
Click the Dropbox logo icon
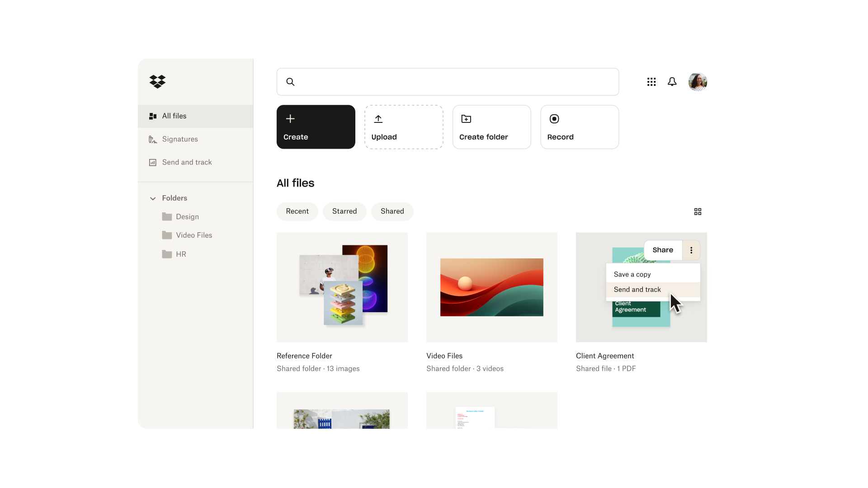(x=158, y=81)
